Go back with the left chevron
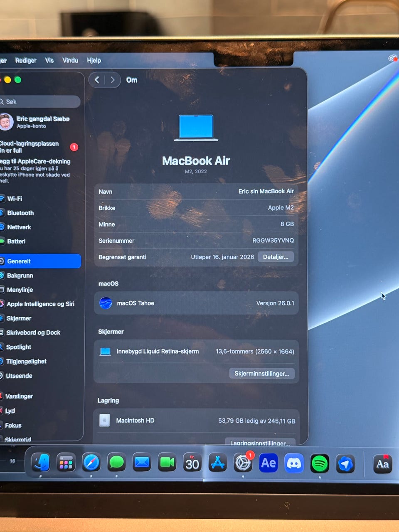The height and width of the screenshot is (532, 399). [x=97, y=80]
